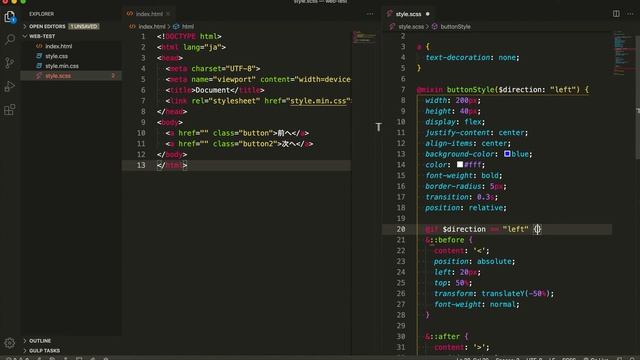The width and height of the screenshot is (640, 360).
Task: Click html in the left breadcrumb
Action: click(x=188, y=27)
